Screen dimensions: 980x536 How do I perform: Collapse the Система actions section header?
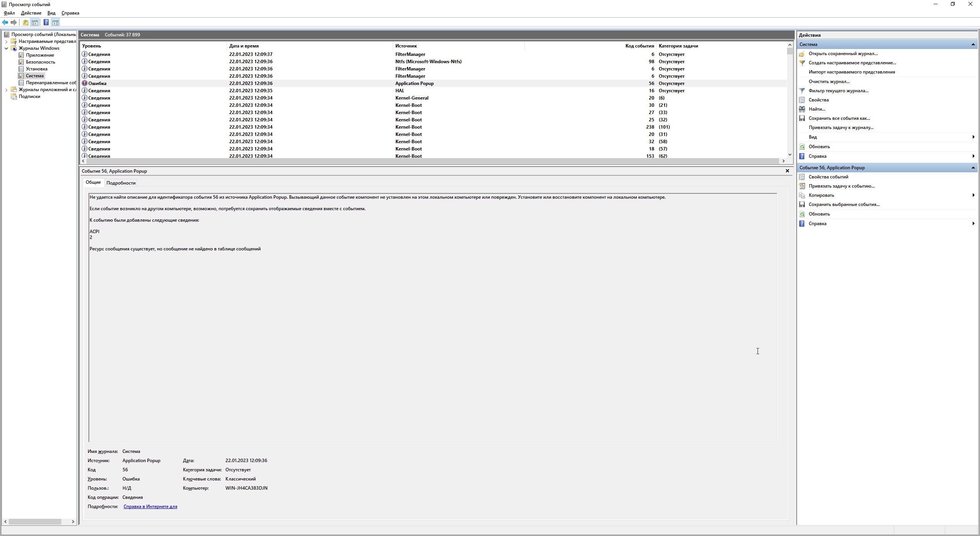pos(973,44)
